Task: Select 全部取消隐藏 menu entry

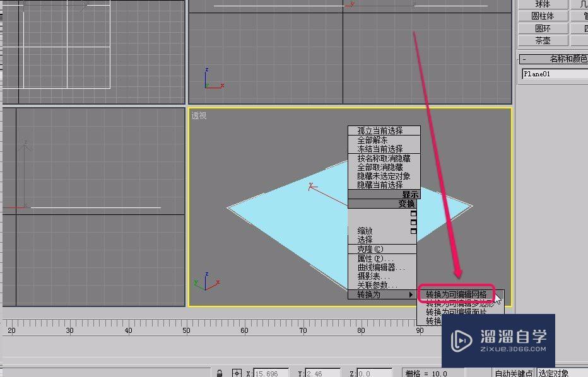Action: pyautogui.click(x=384, y=167)
